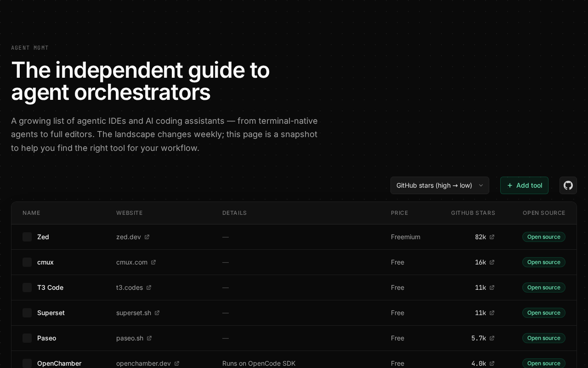Click the Details column header
Screen dimensions: 588x368
(x=235, y=213)
